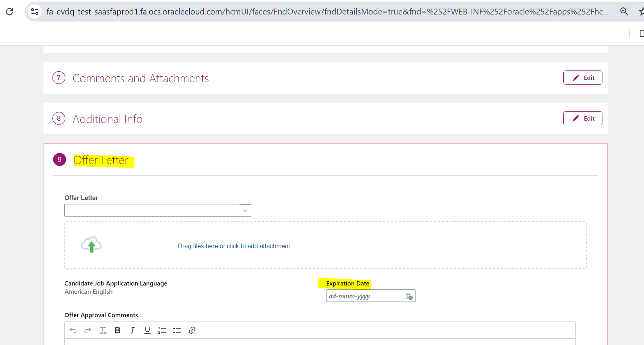The image size is (644, 345).
Task: View site information icon in address bar
Action: point(35,12)
